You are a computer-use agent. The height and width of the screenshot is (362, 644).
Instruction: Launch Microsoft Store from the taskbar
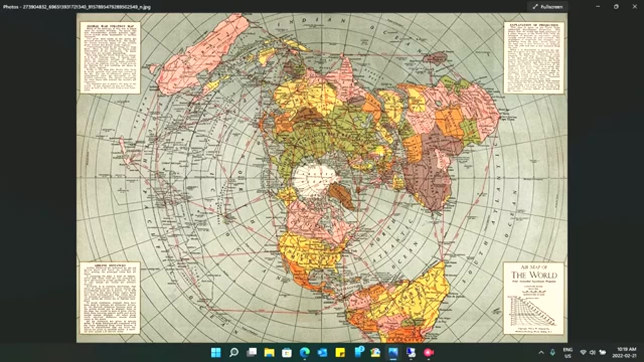coord(287,352)
